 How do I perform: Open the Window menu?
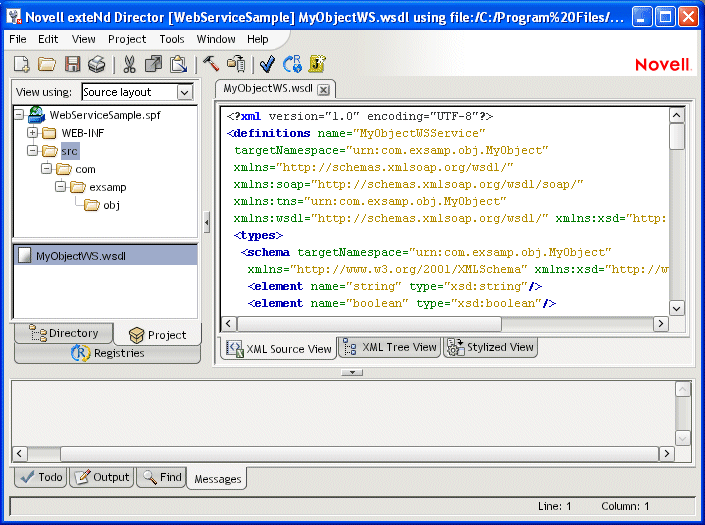pyautogui.click(x=216, y=39)
